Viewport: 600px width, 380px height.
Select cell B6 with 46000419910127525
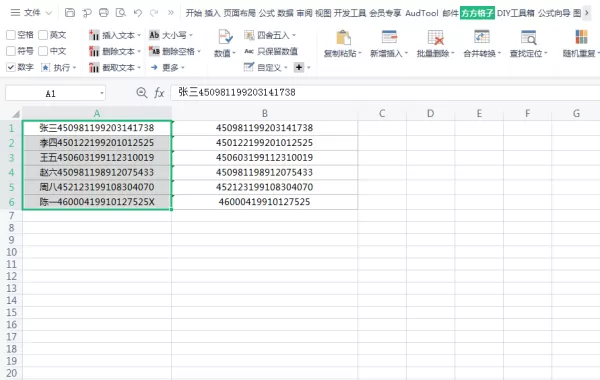[265, 202]
